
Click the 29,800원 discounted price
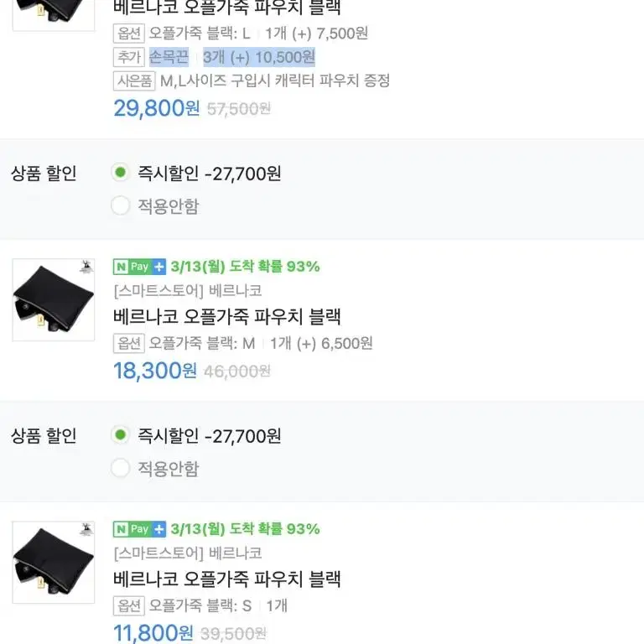click(157, 108)
